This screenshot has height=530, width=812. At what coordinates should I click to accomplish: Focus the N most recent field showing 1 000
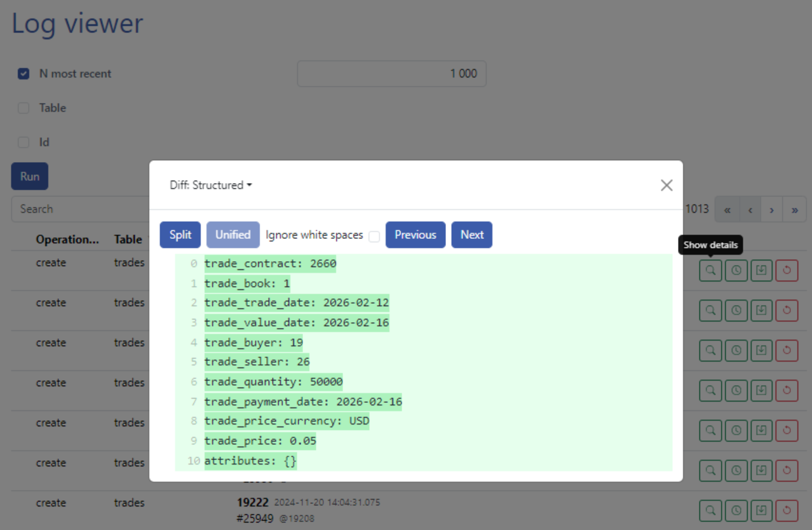[x=391, y=74]
